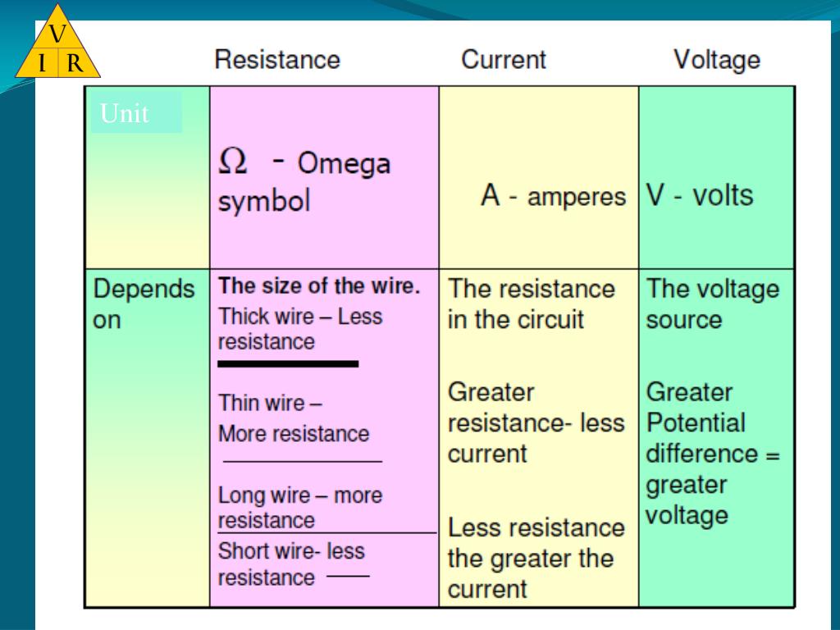Image resolution: width=840 pixels, height=630 pixels.
Task: Click the Unit label box
Action: point(136,112)
